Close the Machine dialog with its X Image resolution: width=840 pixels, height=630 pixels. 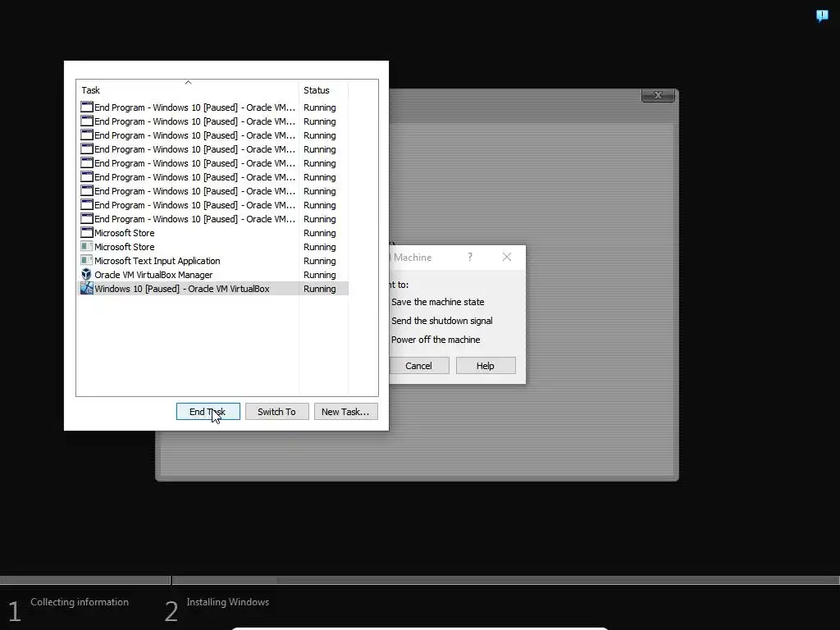(507, 257)
